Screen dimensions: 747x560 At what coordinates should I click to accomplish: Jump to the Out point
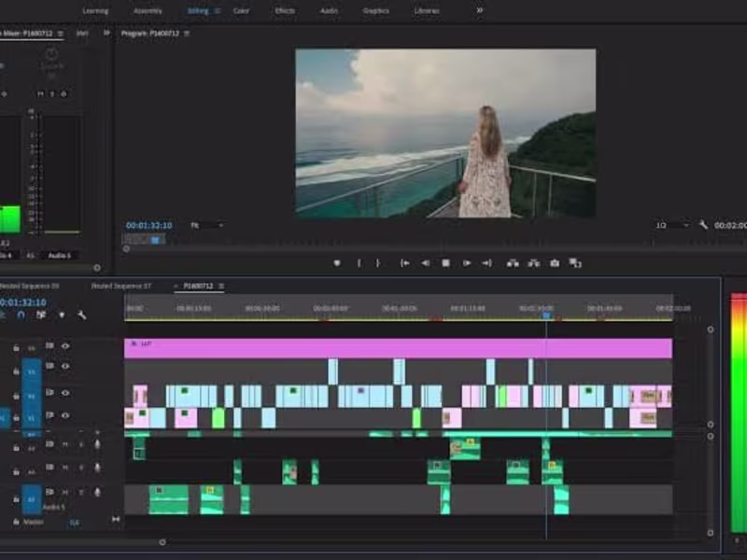[x=486, y=263]
